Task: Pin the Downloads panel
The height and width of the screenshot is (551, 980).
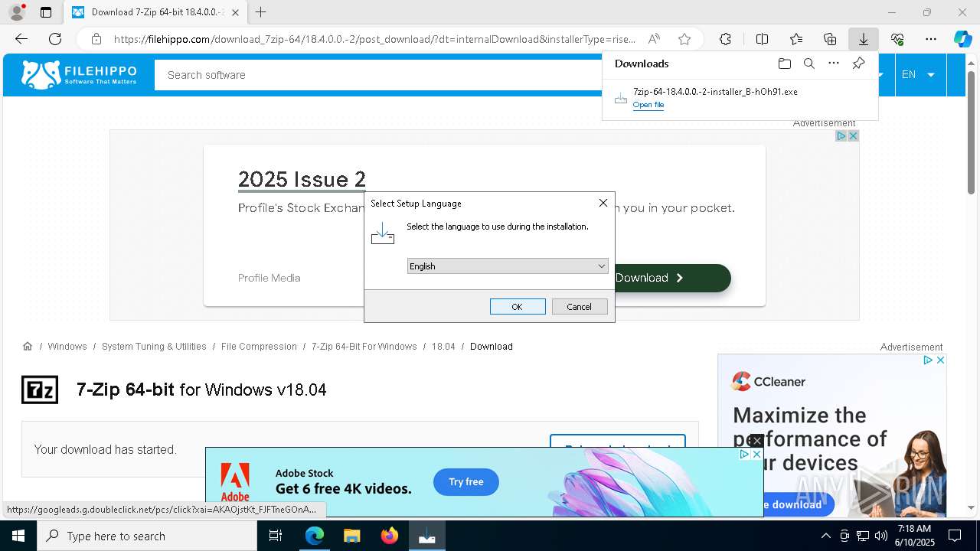Action: coord(858,64)
